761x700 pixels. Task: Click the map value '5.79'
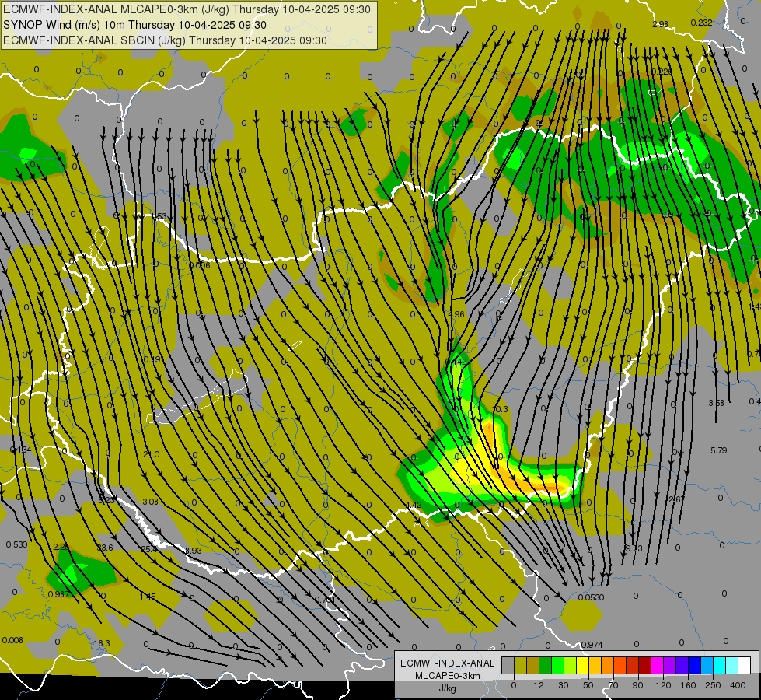click(719, 450)
